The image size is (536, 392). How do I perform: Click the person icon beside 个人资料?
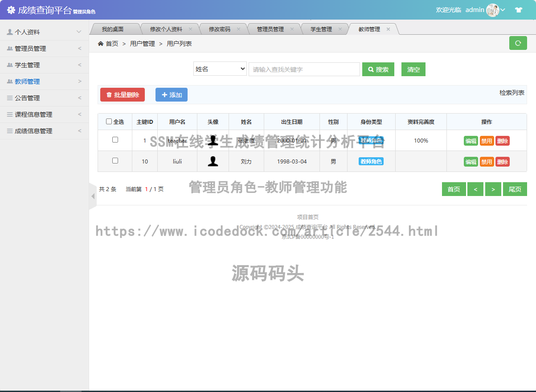pyautogui.click(x=10, y=32)
